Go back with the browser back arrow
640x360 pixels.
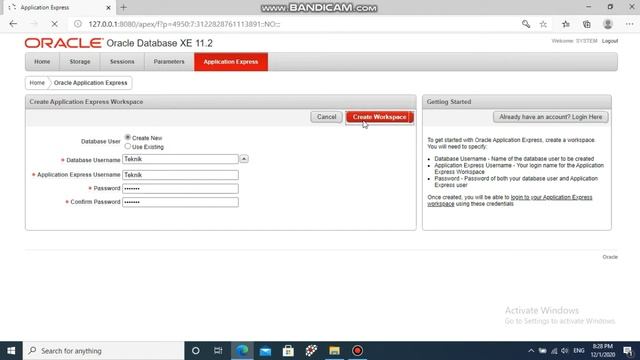13,24
